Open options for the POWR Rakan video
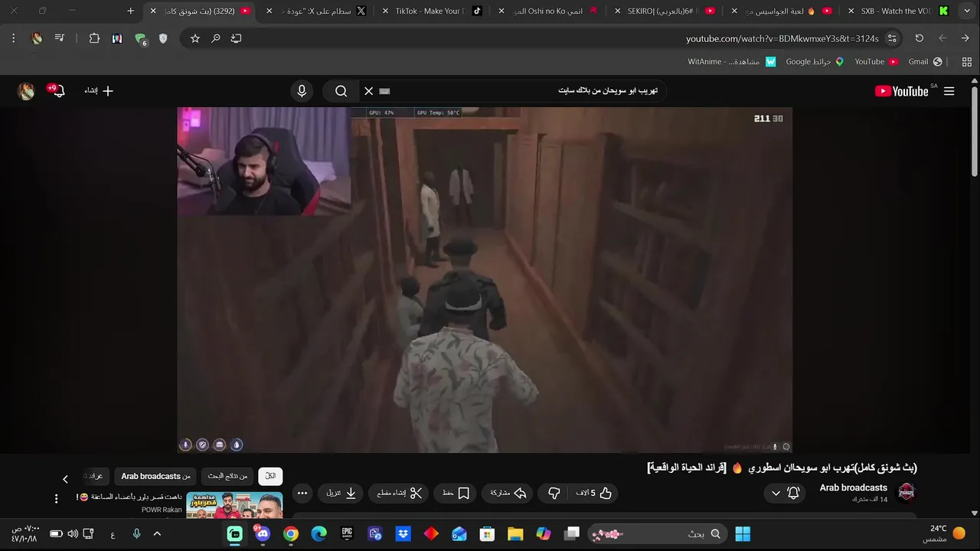This screenshot has height=551, width=980. click(x=56, y=499)
